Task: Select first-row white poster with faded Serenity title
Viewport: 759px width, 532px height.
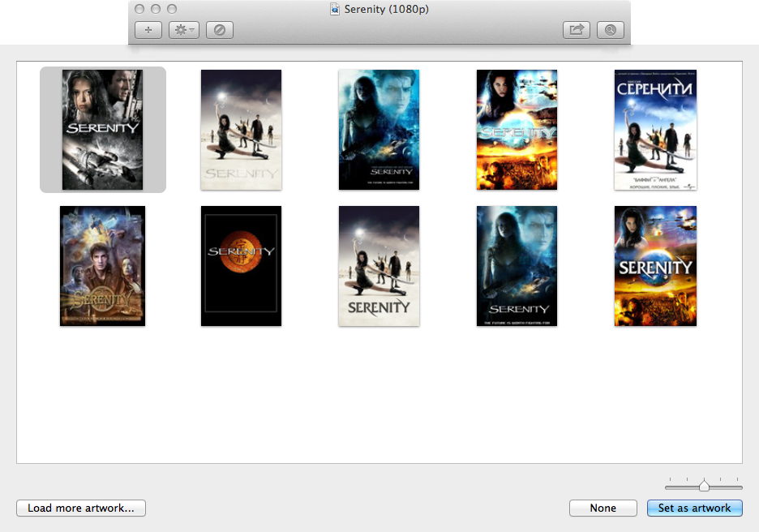Action: 241,130
